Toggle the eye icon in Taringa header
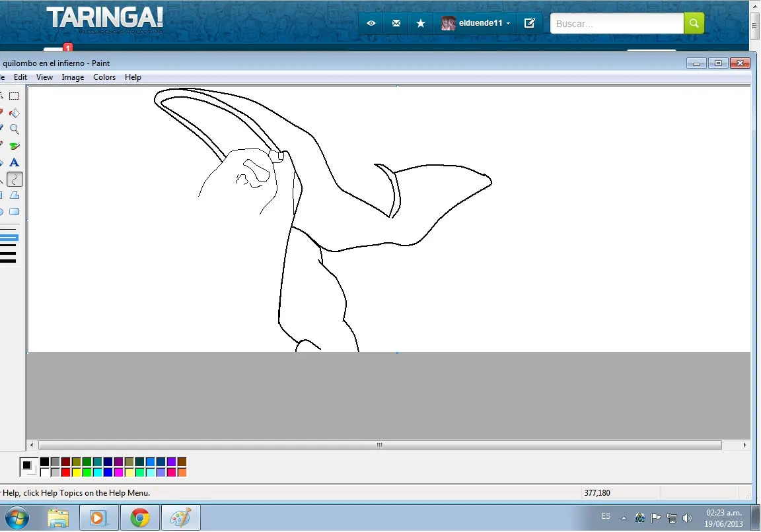Image resolution: width=761 pixels, height=532 pixels. [x=371, y=23]
